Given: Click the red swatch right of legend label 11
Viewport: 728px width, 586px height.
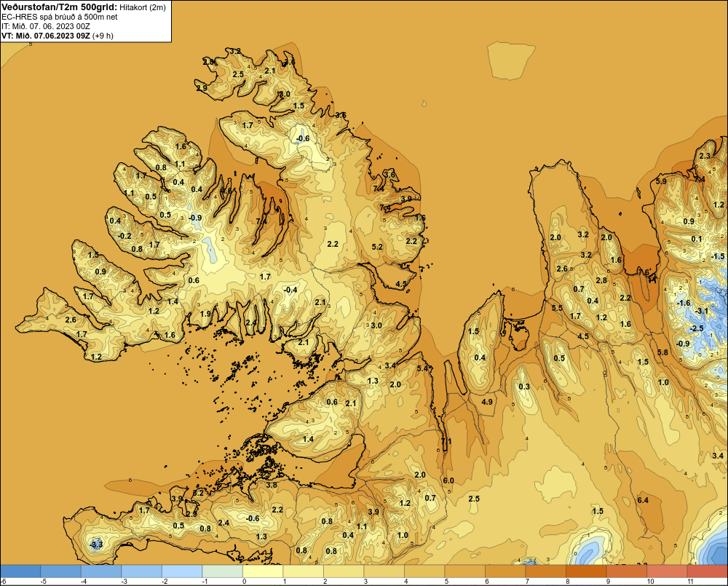Looking at the screenshot, I should [x=708, y=571].
